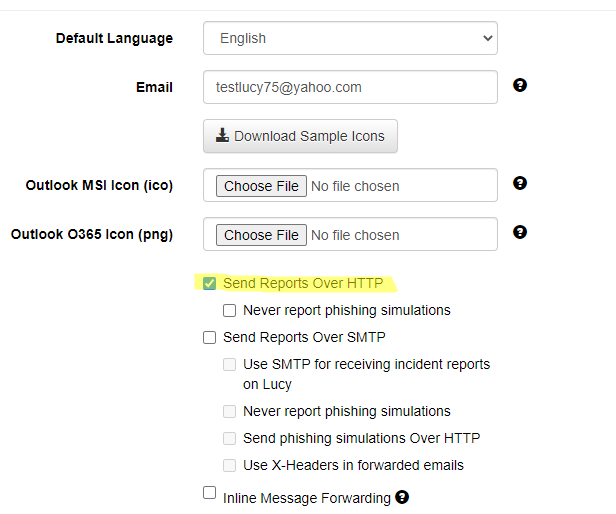Uncheck Send Reports Over HTTP

coord(209,283)
